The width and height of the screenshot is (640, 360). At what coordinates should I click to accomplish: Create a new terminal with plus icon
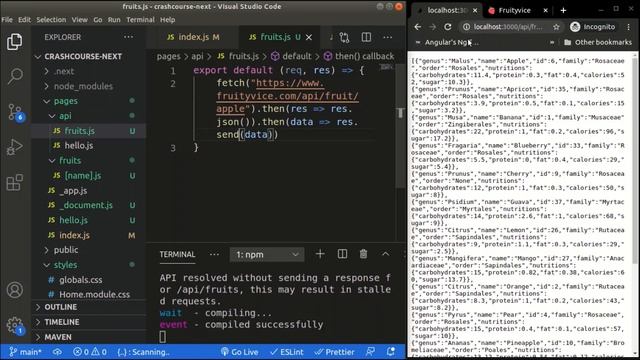[320, 254]
